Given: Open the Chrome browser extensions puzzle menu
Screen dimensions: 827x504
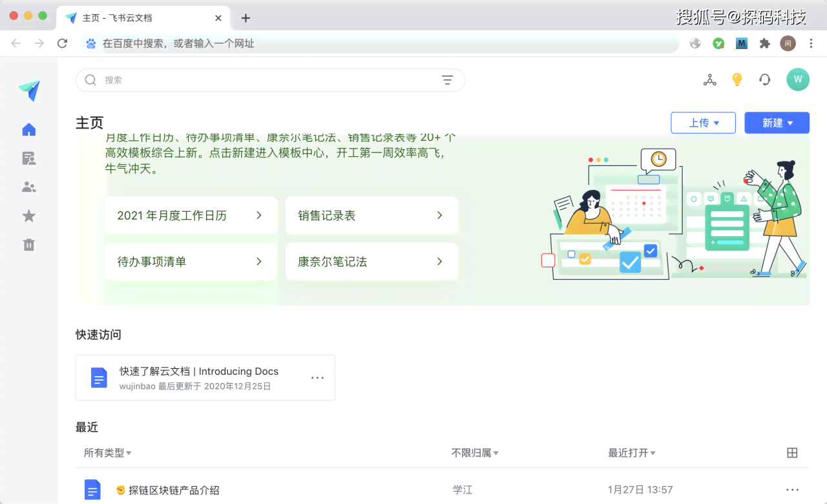Looking at the screenshot, I should click(764, 43).
